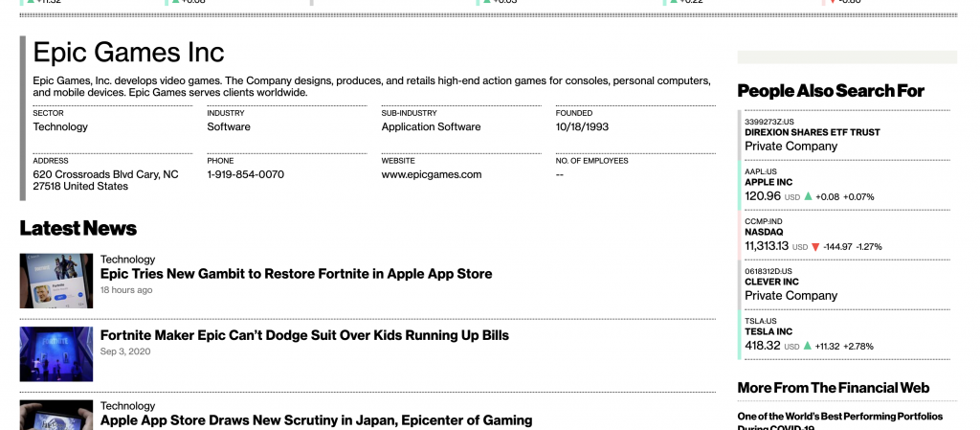980x430 pixels.
Task: Select the phone number 1-919-854-0070
Action: [246, 174]
